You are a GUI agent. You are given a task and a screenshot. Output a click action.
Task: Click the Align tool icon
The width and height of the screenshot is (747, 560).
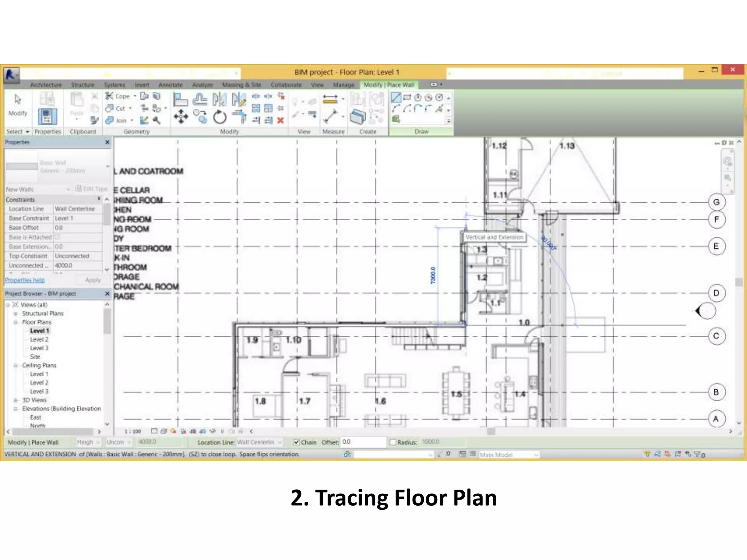180,99
